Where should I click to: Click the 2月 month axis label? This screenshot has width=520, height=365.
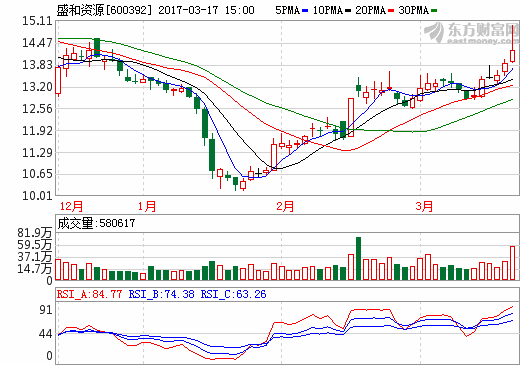point(285,206)
